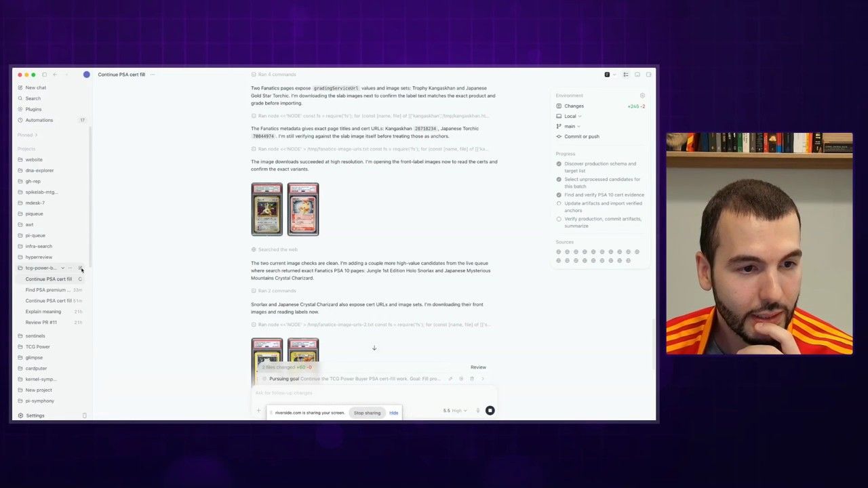The width and height of the screenshot is (868, 488).
Task: Click the sidebar vertical scrollbar
Action: coord(90,197)
